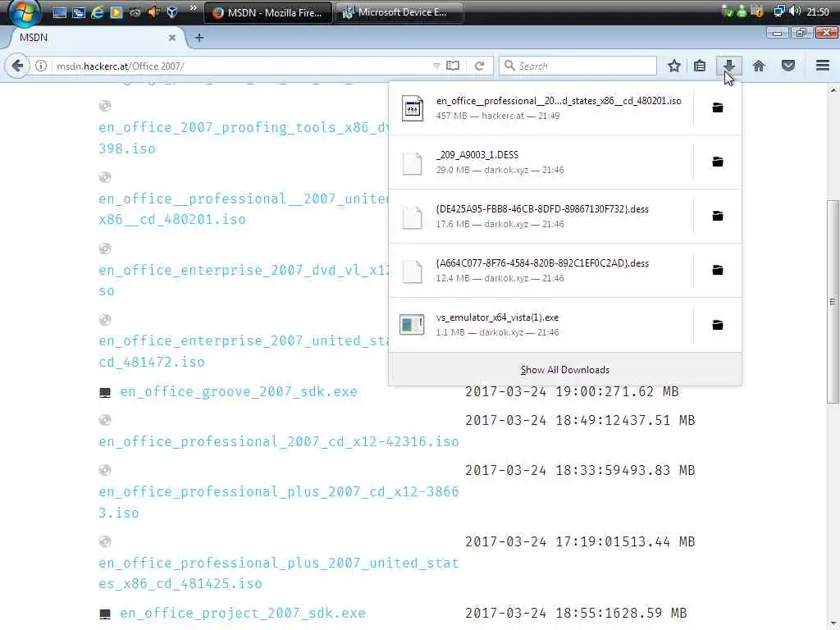Open folder for en_office__professional iso download
Image resolution: width=840 pixels, height=630 pixels.
point(717,107)
